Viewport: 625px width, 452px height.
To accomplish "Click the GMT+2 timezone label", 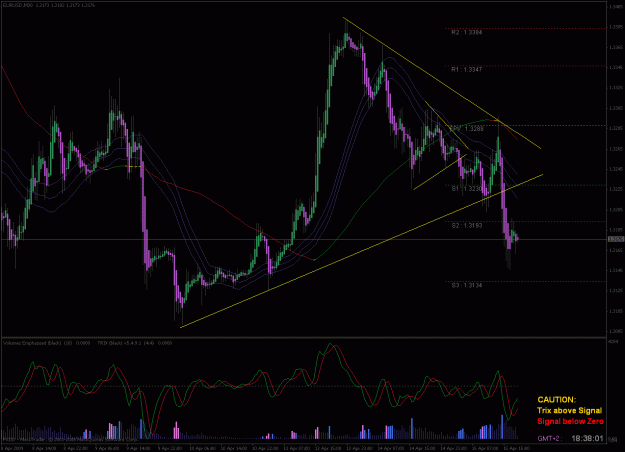I will (550, 438).
